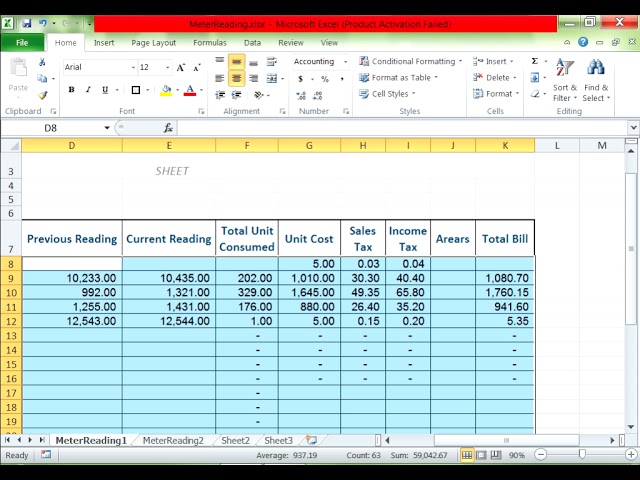Viewport: 640px width, 480px height.
Task: Toggle Bold formatting
Action: [71, 90]
